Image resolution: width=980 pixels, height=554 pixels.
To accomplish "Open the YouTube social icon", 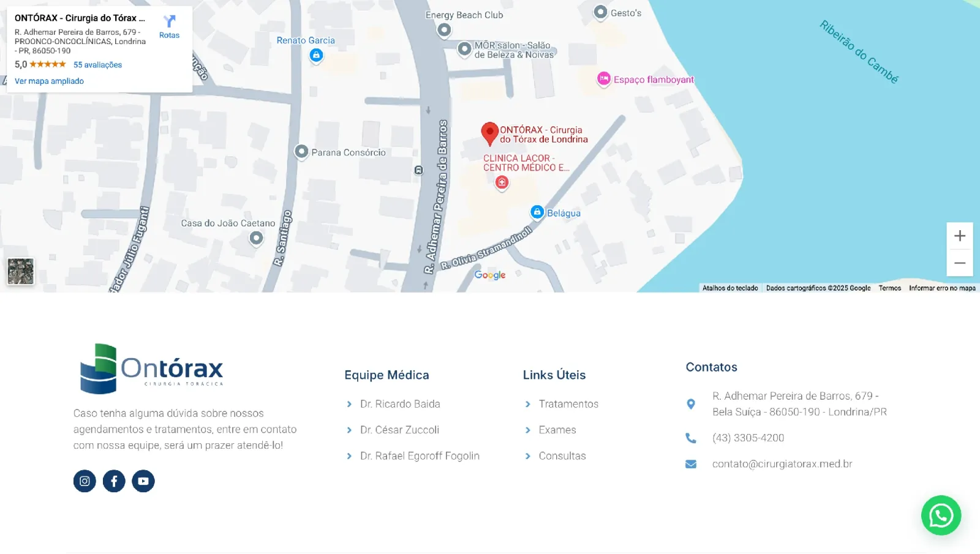I will (x=143, y=481).
